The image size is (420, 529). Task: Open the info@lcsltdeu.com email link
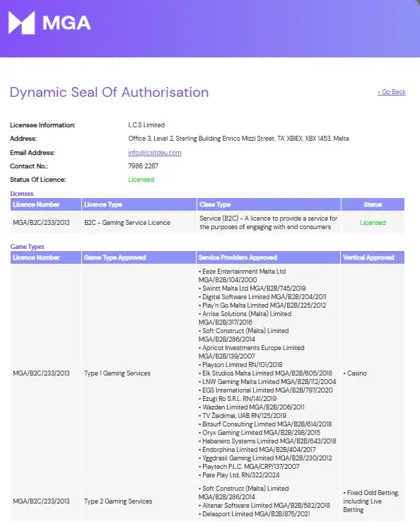click(155, 153)
